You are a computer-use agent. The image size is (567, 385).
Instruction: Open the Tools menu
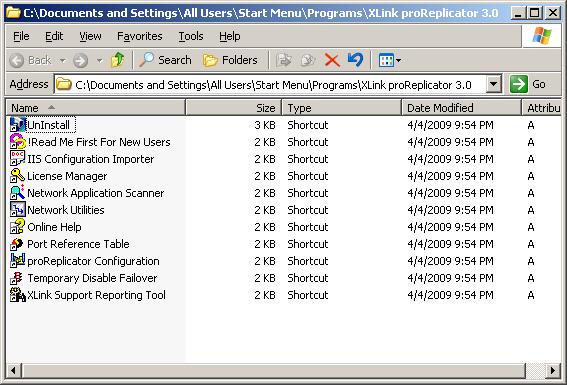tap(191, 36)
